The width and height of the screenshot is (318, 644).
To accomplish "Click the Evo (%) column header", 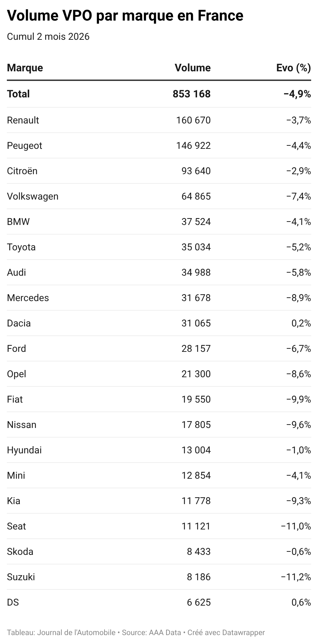I will pyautogui.click(x=293, y=68).
